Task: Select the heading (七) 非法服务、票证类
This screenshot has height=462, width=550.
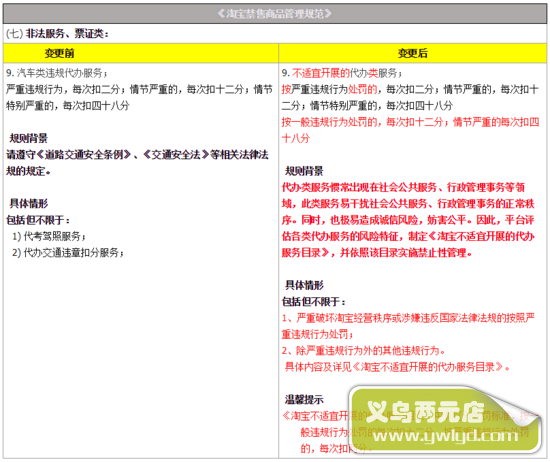Action: click(58, 34)
